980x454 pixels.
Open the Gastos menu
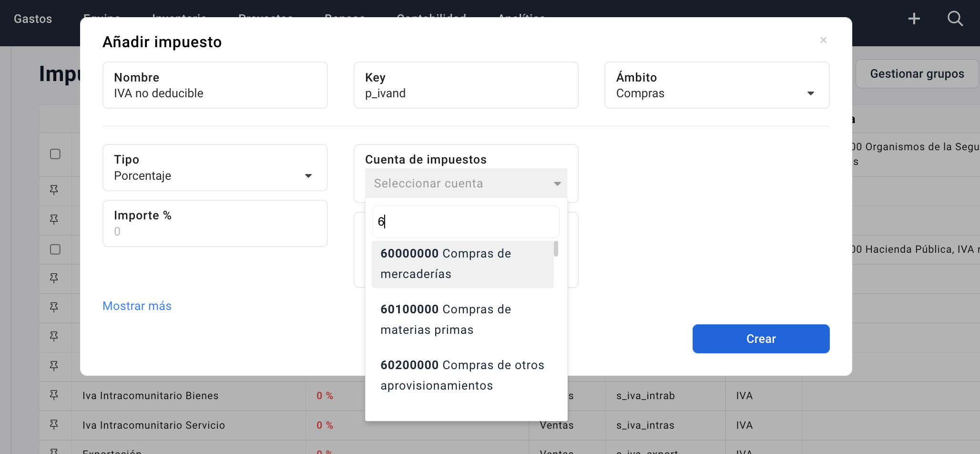(x=33, y=19)
